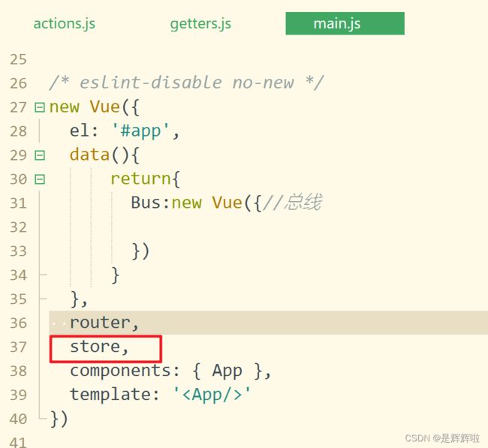Image resolution: width=488 pixels, height=448 pixels.
Task: Click line number 40 in the gutter
Action: point(18,419)
